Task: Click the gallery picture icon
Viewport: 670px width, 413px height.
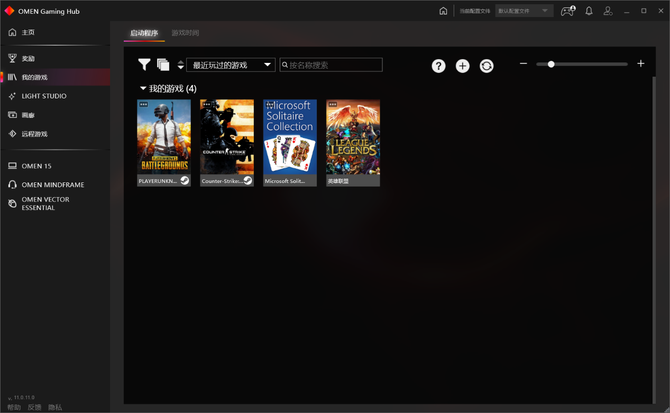Action: click(12, 115)
